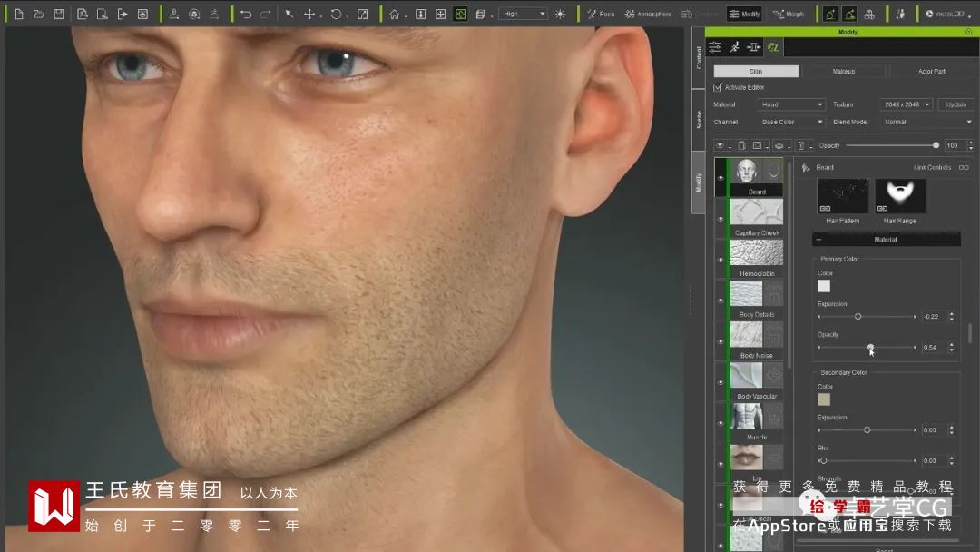Screen dimensions: 980x552
Task: Toggle visibility of Body Details layer
Action: [720, 301]
